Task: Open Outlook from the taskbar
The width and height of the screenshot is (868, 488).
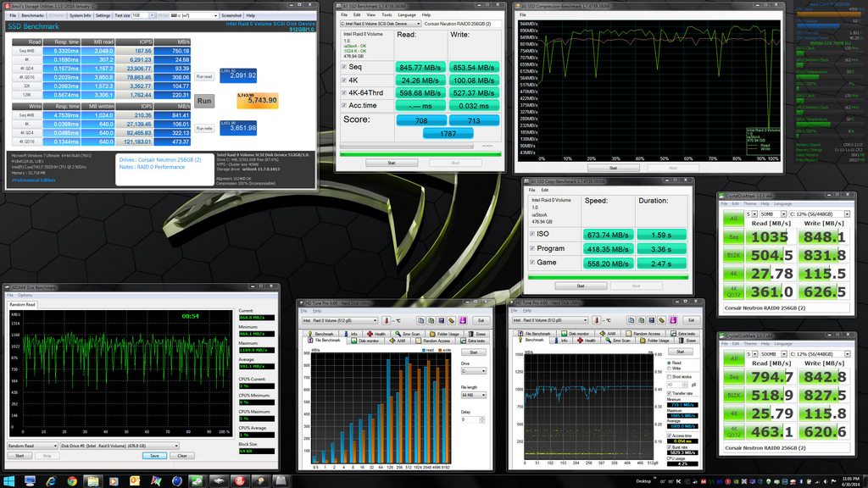Action: (135, 481)
